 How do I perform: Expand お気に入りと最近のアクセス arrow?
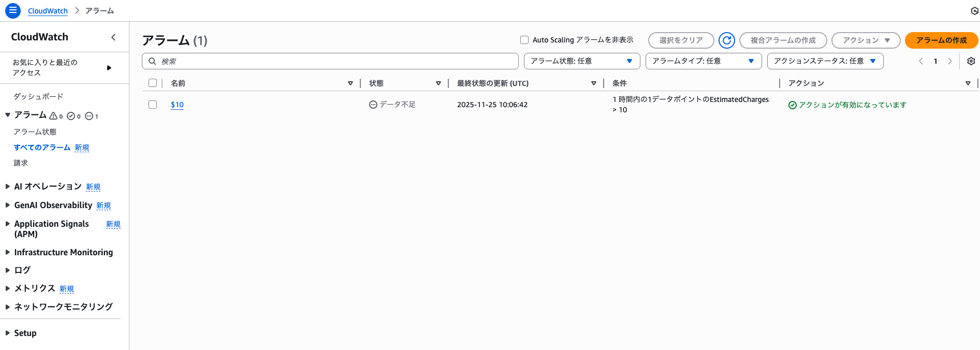(x=109, y=68)
